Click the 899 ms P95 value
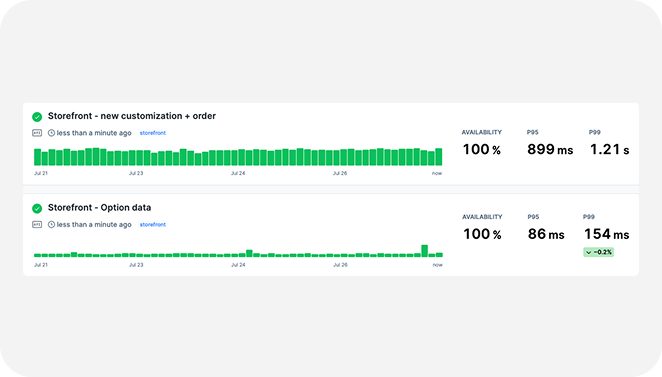Viewport: 662px width, 377px height. click(x=550, y=149)
